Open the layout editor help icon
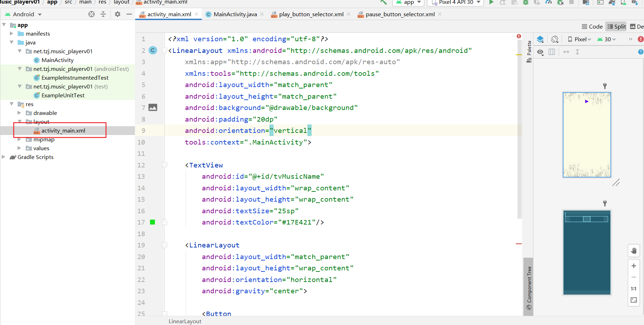 (641, 52)
